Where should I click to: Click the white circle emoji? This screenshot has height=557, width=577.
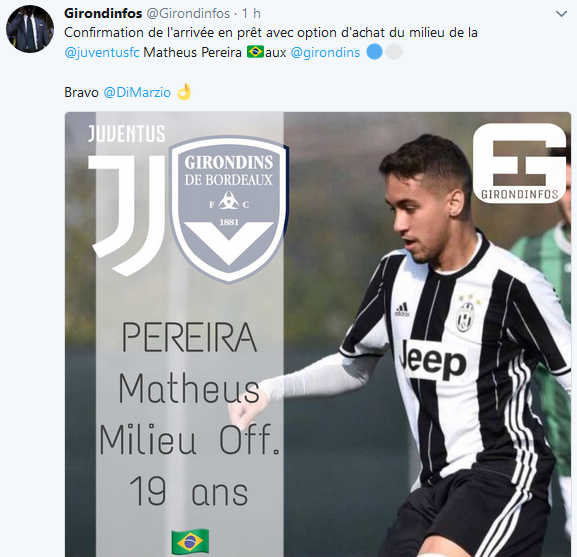pyautogui.click(x=394, y=52)
